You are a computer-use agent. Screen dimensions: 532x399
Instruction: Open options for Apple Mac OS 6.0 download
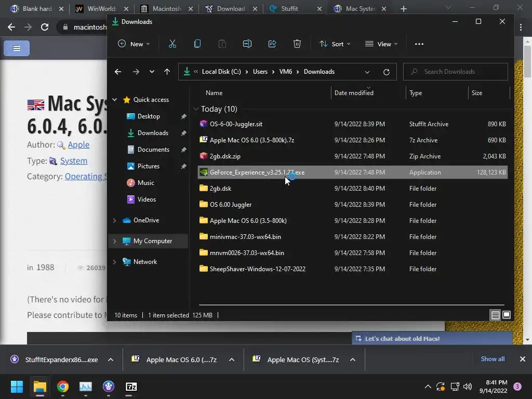(x=232, y=360)
